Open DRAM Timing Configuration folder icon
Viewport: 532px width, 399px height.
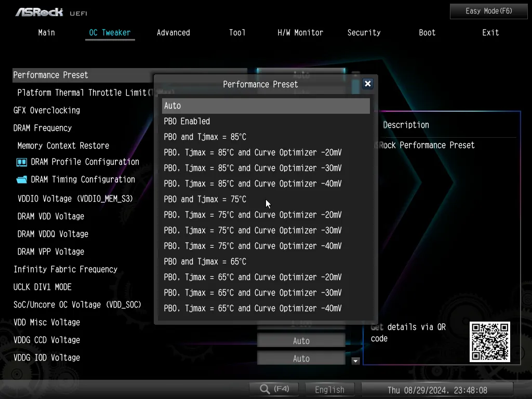point(22,180)
